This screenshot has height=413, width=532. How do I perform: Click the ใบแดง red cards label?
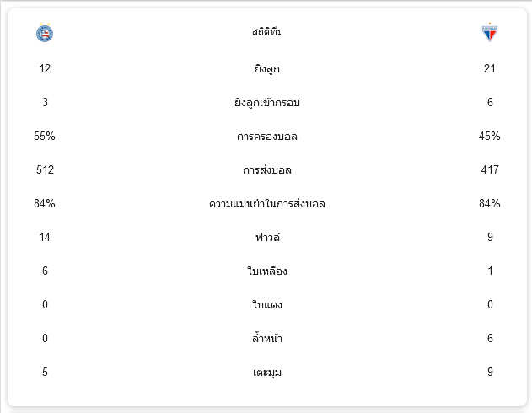[267, 304]
